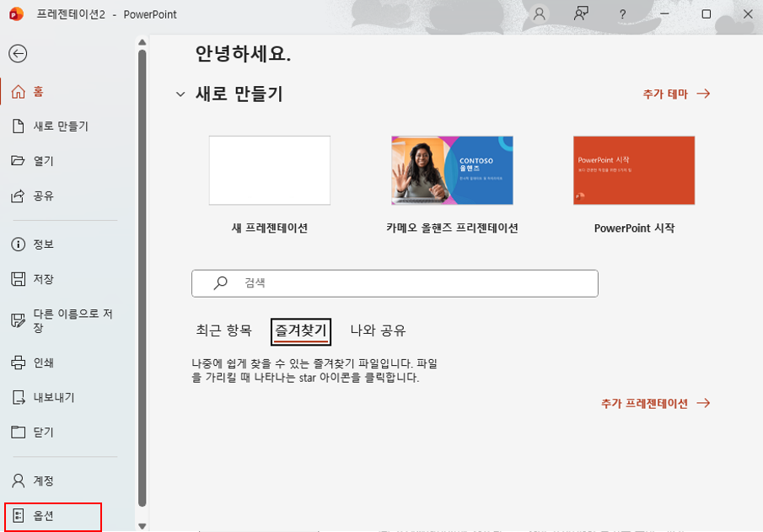This screenshot has width=763, height=532.
Task: Click the 공유 share icon
Action: (x=18, y=196)
